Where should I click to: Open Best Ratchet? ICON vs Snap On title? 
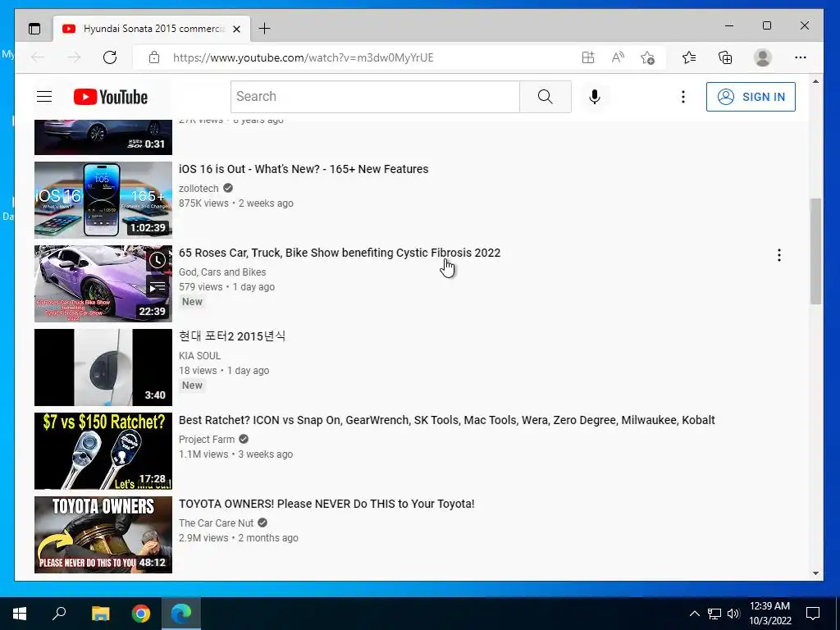447,419
